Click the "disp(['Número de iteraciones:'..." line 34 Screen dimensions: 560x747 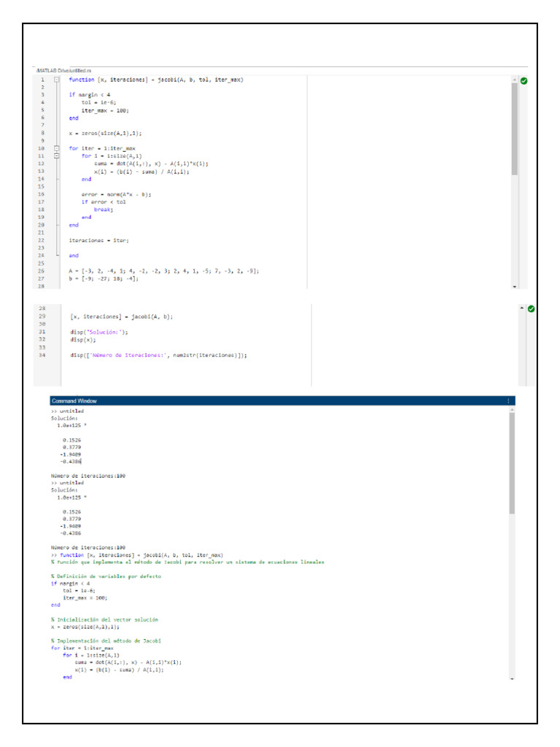coord(158,355)
